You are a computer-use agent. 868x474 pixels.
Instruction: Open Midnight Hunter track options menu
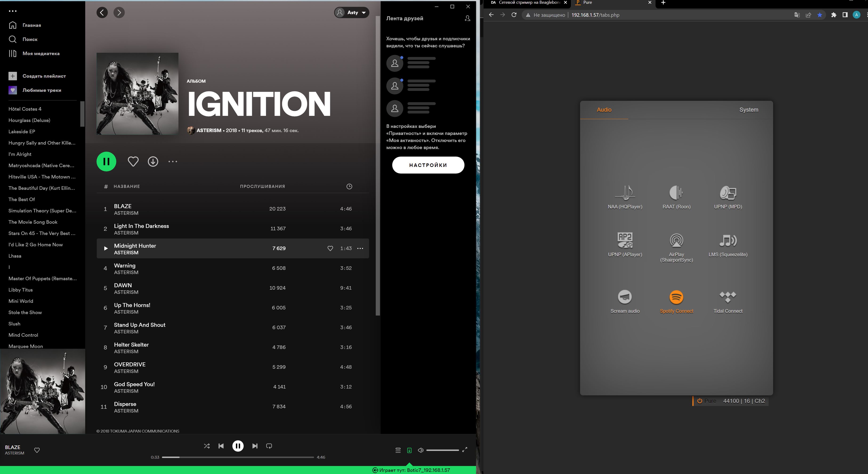[360, 248]
